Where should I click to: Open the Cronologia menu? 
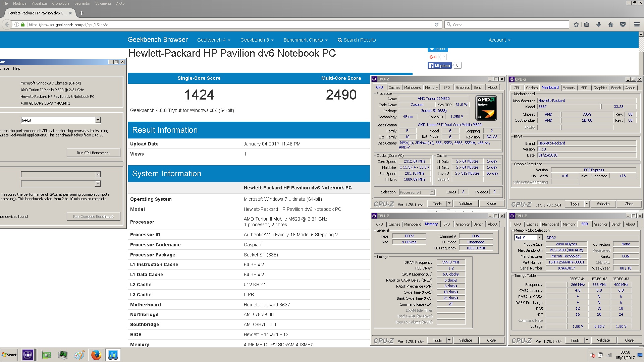pos(61,3)
